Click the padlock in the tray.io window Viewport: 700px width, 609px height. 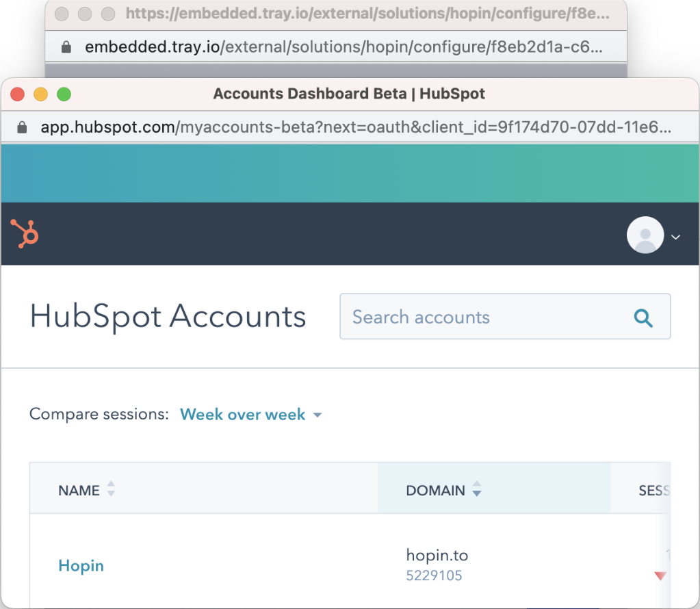(x=66, y=47)
